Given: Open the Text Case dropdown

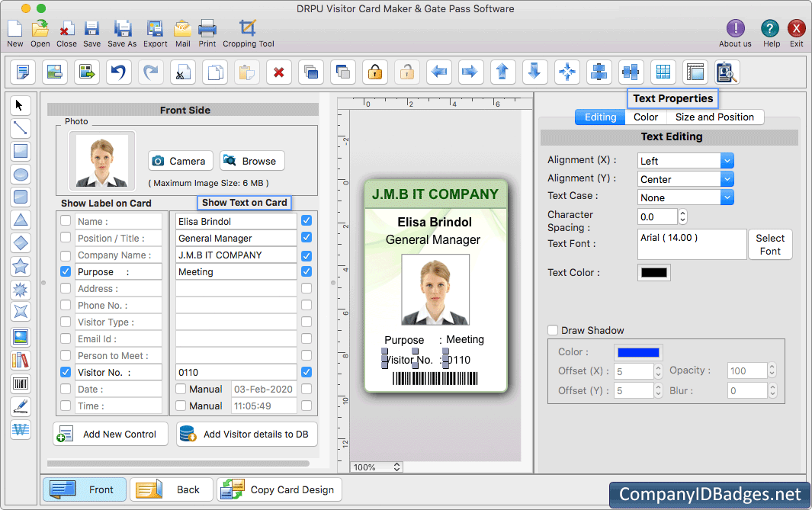Looking at the screenshot, I should click(685, 197).
